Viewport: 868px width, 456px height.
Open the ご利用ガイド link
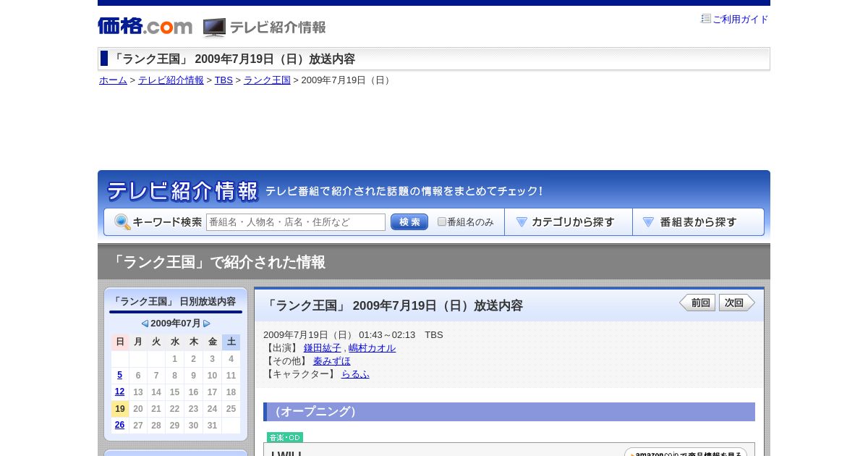740,20
